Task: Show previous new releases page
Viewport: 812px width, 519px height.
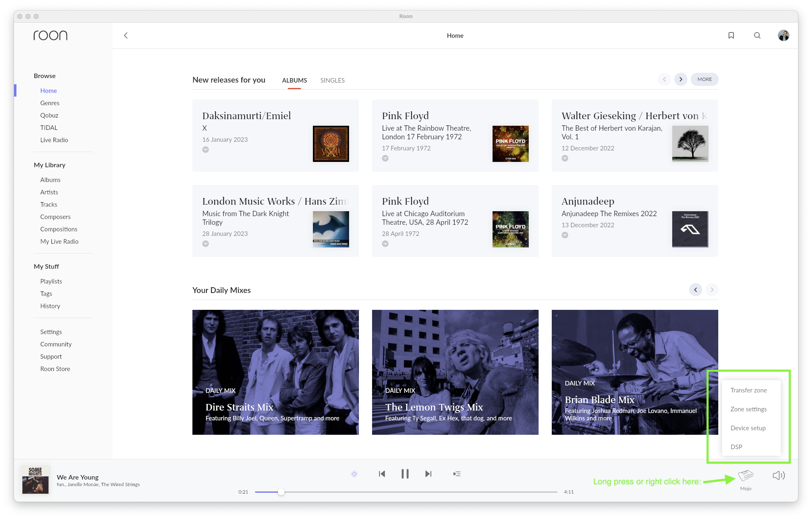Action: click(x=664, y=79)
